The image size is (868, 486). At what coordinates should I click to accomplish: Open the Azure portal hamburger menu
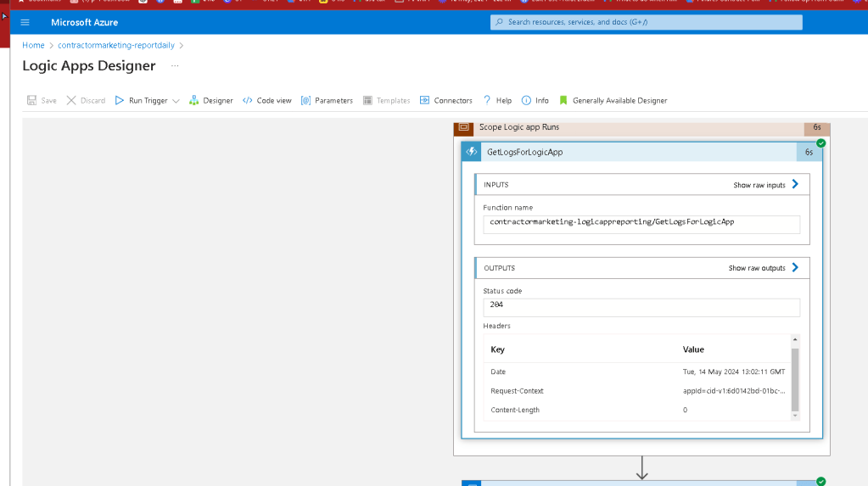25,22
